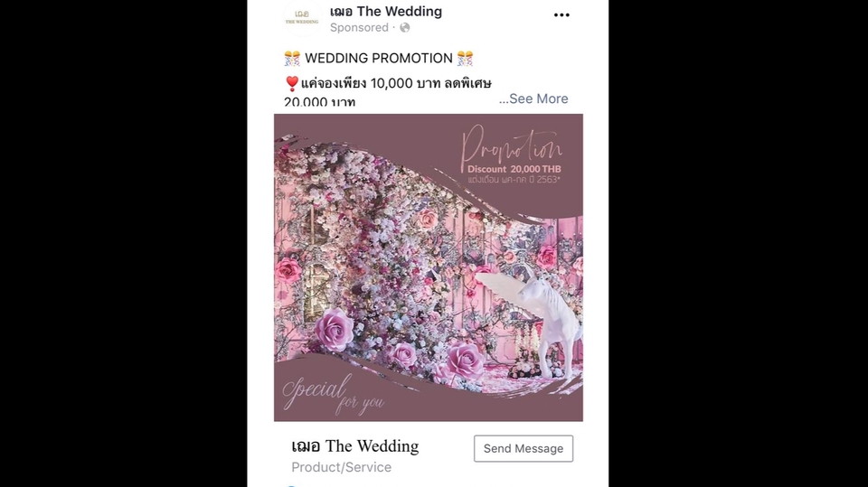Screen dimensions: 868x487
Task: Open the three-dot post options menu
Action: pyautogui.click(x=561, y=15)
